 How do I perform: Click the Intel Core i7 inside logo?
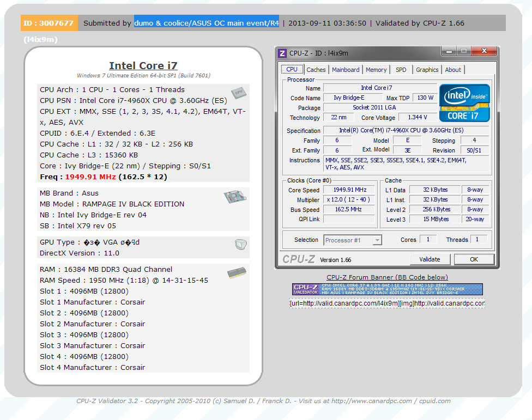point(464,103)
